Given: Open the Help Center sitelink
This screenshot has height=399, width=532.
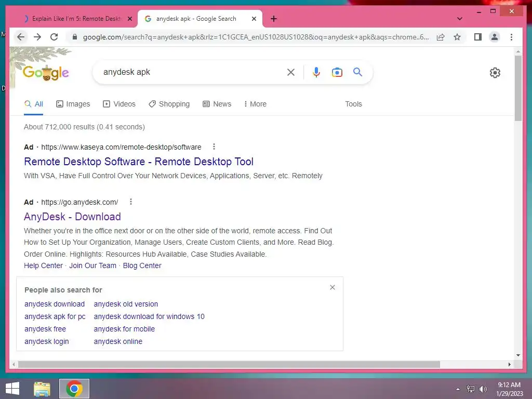Looking at the screenshot, I should (x=44, y=265).
